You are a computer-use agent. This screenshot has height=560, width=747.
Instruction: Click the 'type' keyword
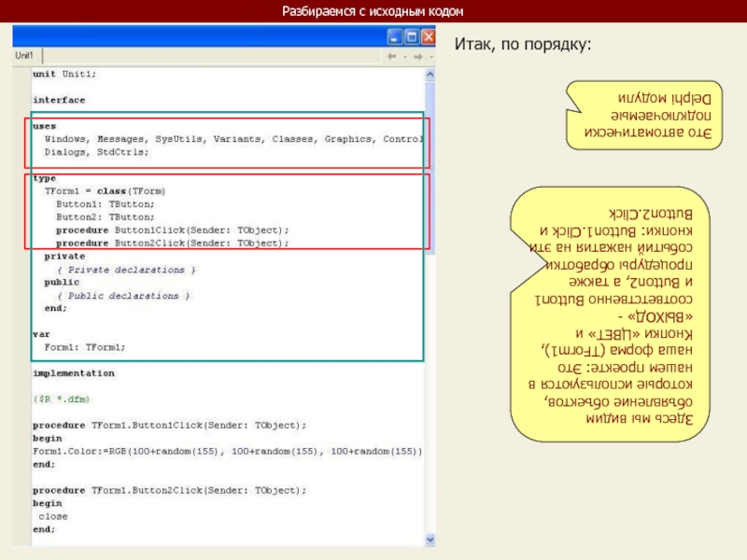[44, 178]
